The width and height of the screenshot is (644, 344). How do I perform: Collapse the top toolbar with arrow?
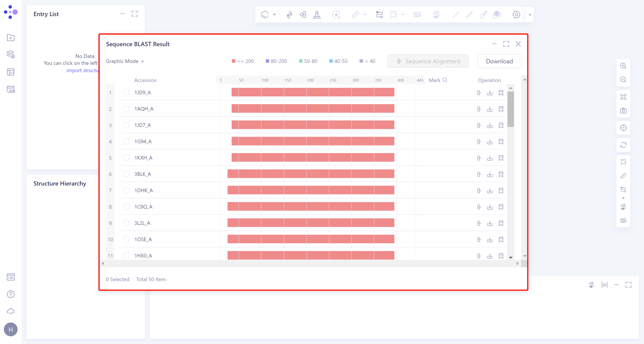pos(530,15)
